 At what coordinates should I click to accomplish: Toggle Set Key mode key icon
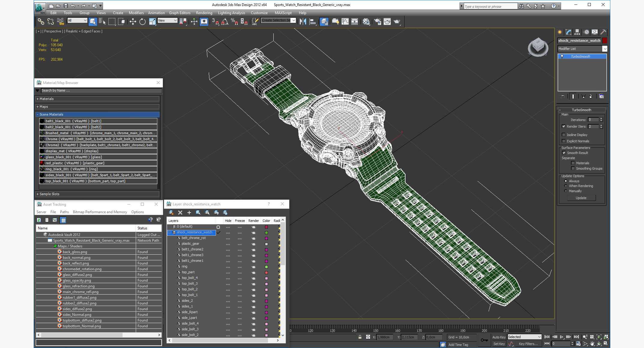tap(484, 340)
